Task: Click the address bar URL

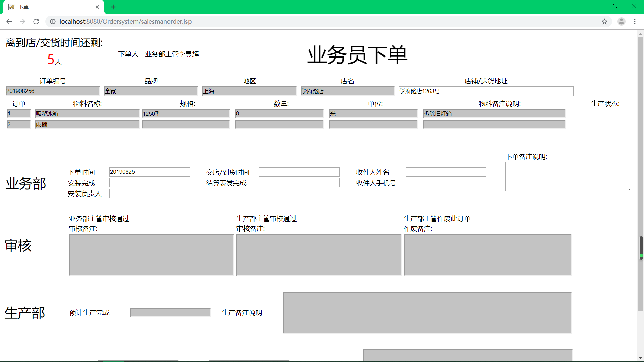Action: click(125, 22)
